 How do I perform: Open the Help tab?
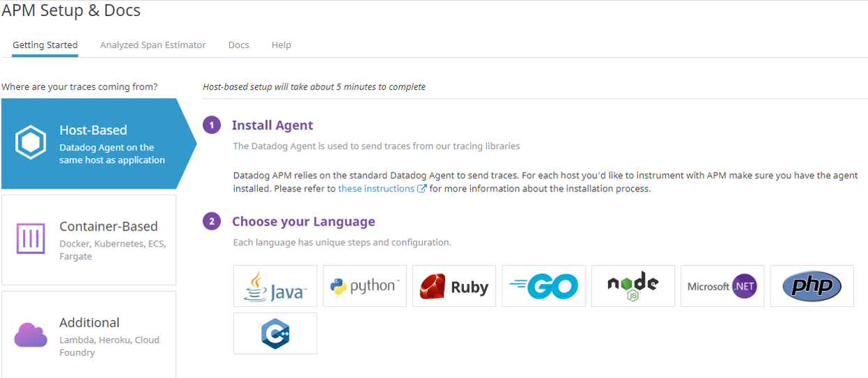coord(281,45)
